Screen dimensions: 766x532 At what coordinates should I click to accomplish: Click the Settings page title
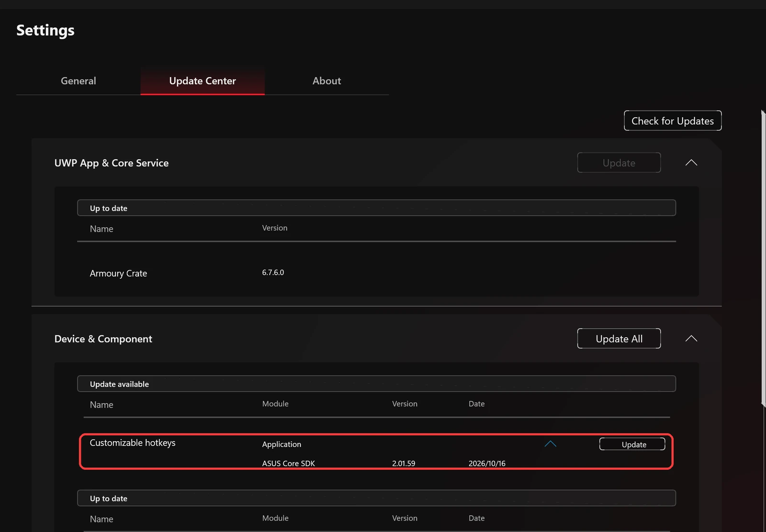[x=45, y=30]
